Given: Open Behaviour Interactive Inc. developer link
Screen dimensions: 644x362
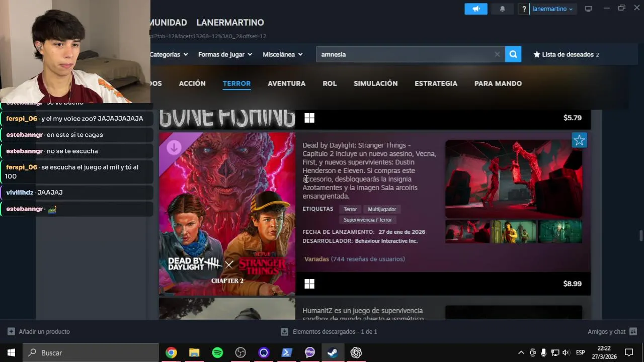Looking at the screenshot, I should click(x=386, y=241).
